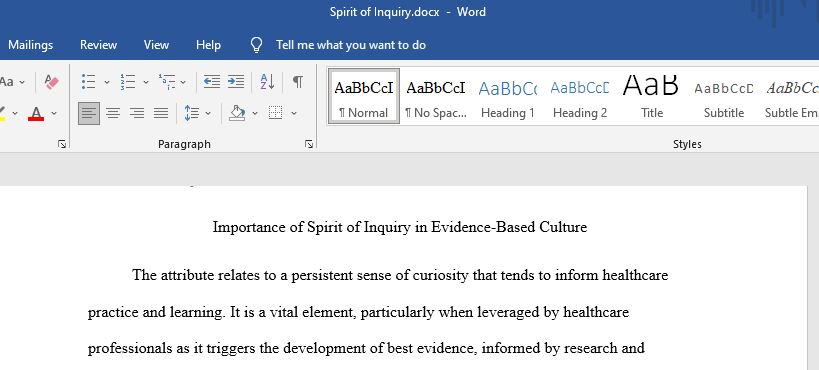
Task: Click the Sort A-Z icon
Action: click(x=267, y=82)
